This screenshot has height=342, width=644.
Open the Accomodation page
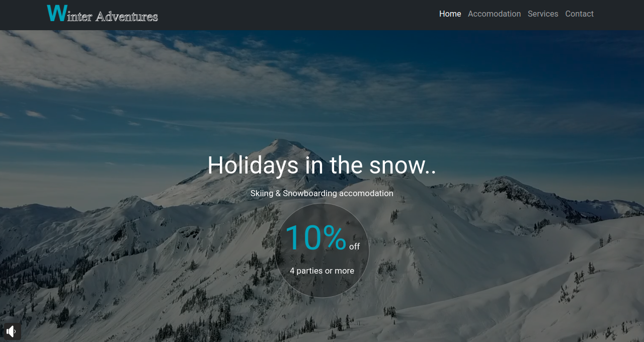coord(494,14)
